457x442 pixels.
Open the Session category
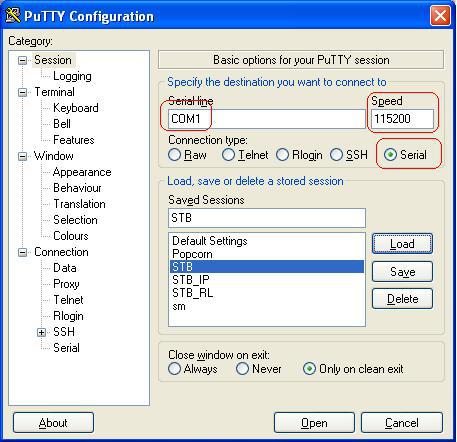[53, 60]
